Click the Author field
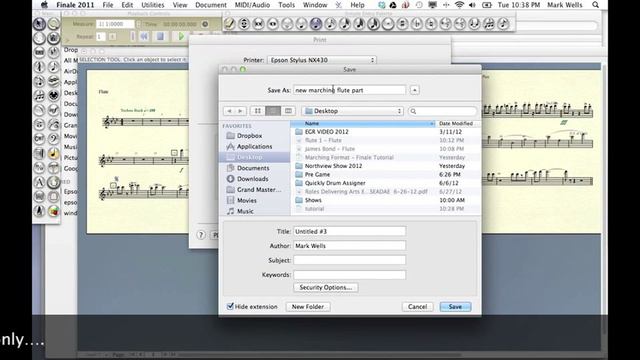Screen dimensions: 640x360 [349, 246]
